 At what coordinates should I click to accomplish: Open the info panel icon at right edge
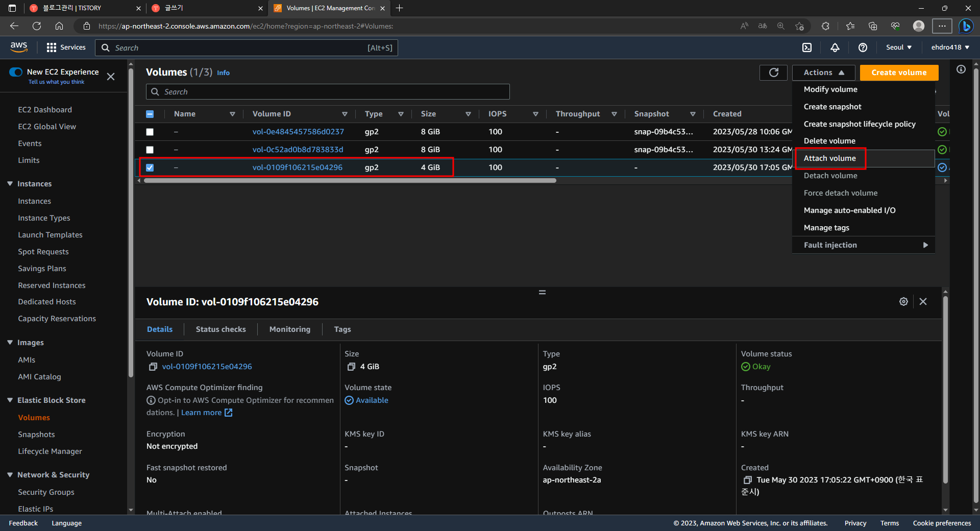tap(961, 69)
